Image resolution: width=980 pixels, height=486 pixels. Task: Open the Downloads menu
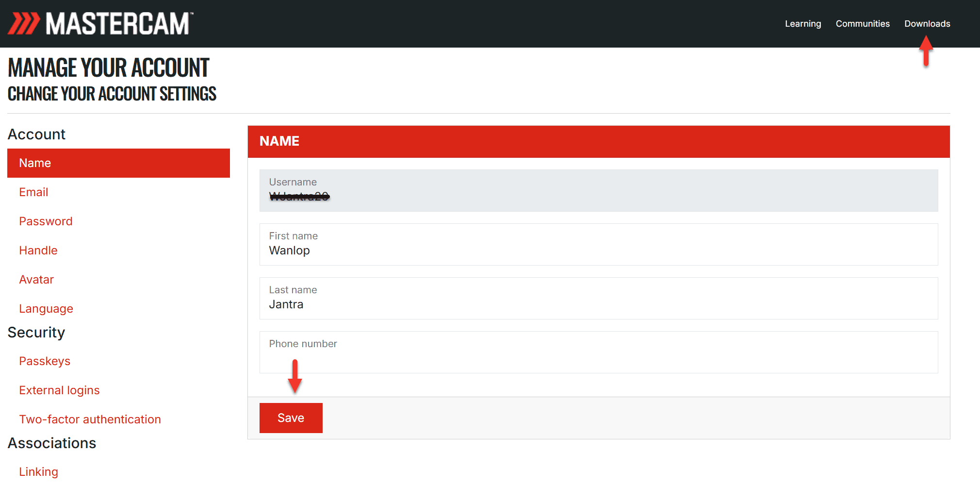[927, 24]
